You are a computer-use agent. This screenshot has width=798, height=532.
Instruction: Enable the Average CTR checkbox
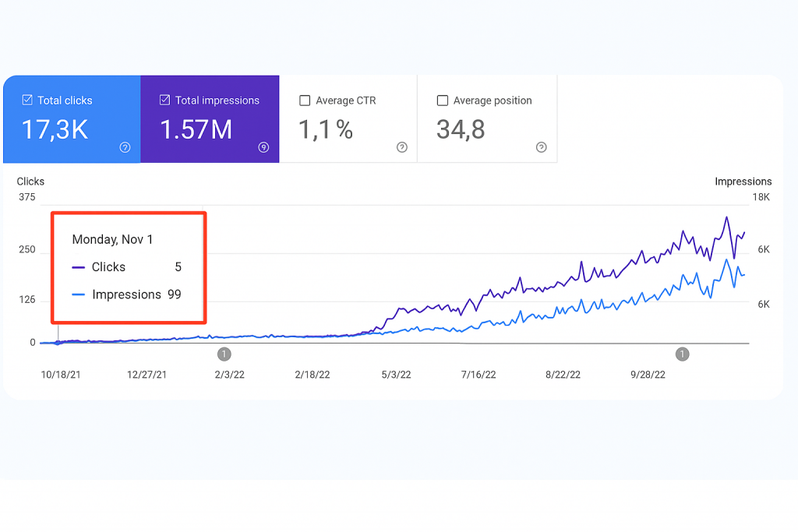tap(305, 100)
